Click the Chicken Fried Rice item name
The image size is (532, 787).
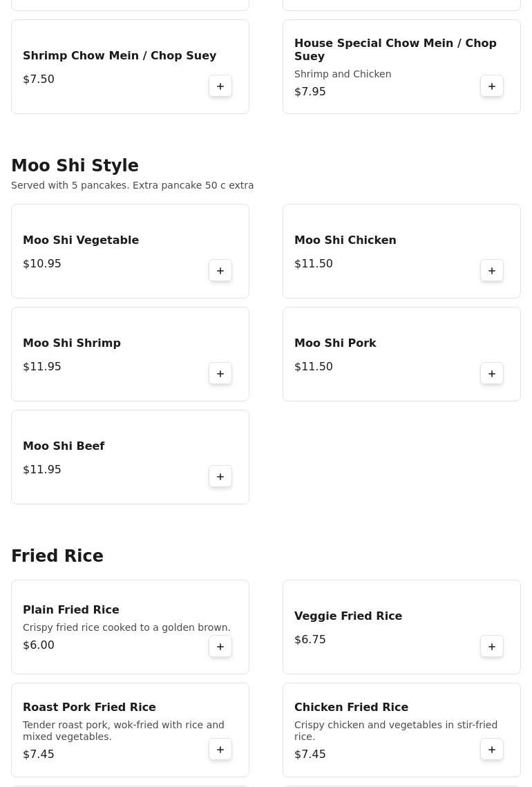(351, 708)
